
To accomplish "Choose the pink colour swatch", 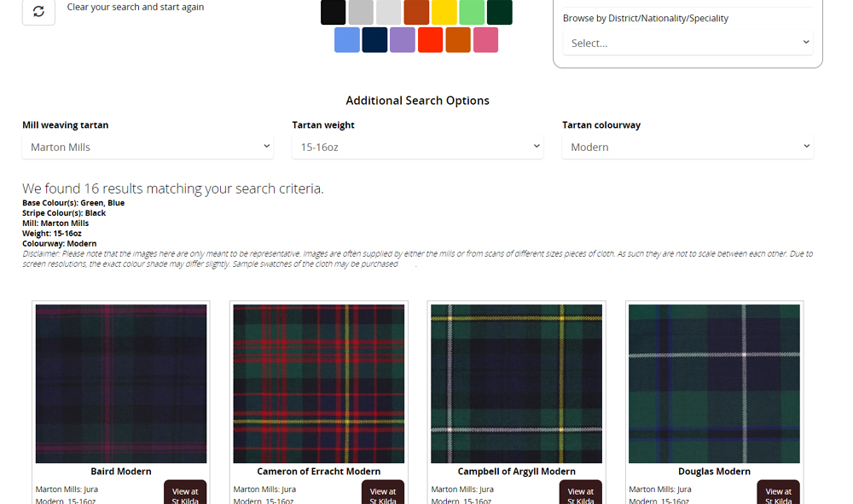I will tap(485, 40).
